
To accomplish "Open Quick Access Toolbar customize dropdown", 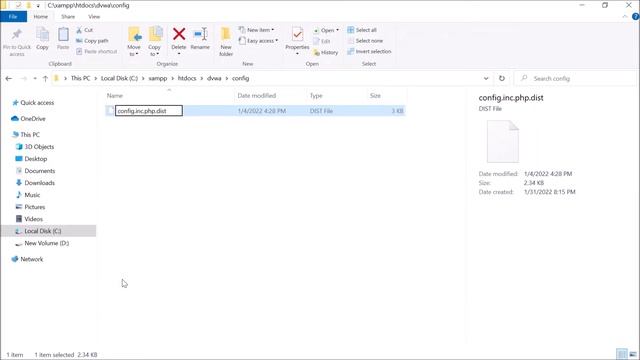I will point(38,6).
